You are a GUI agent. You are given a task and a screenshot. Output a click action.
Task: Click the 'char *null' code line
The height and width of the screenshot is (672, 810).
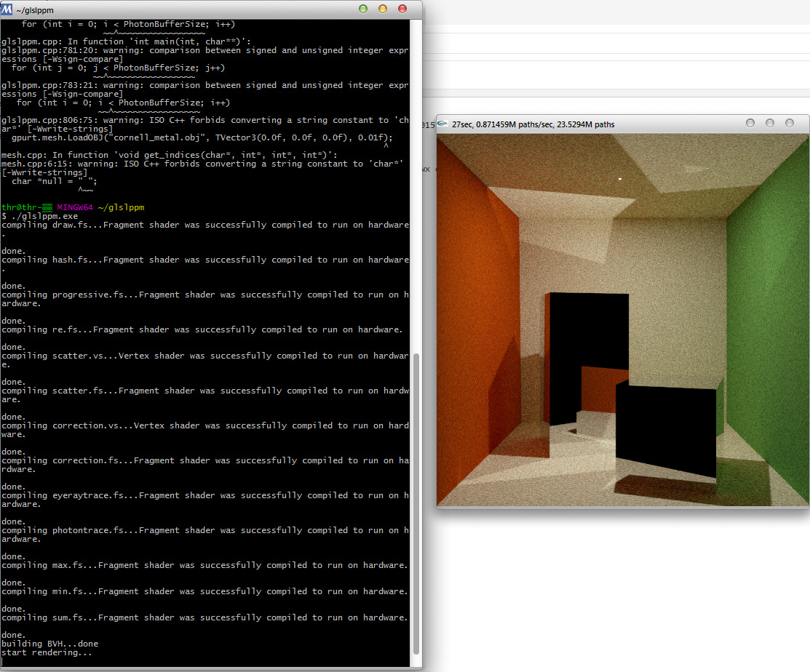pos(55,181)
